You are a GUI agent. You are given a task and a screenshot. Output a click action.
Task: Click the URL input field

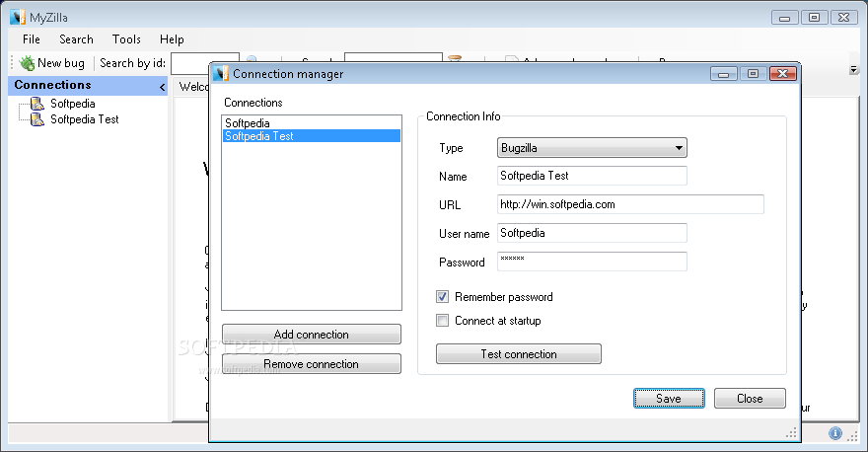point(630,204)
